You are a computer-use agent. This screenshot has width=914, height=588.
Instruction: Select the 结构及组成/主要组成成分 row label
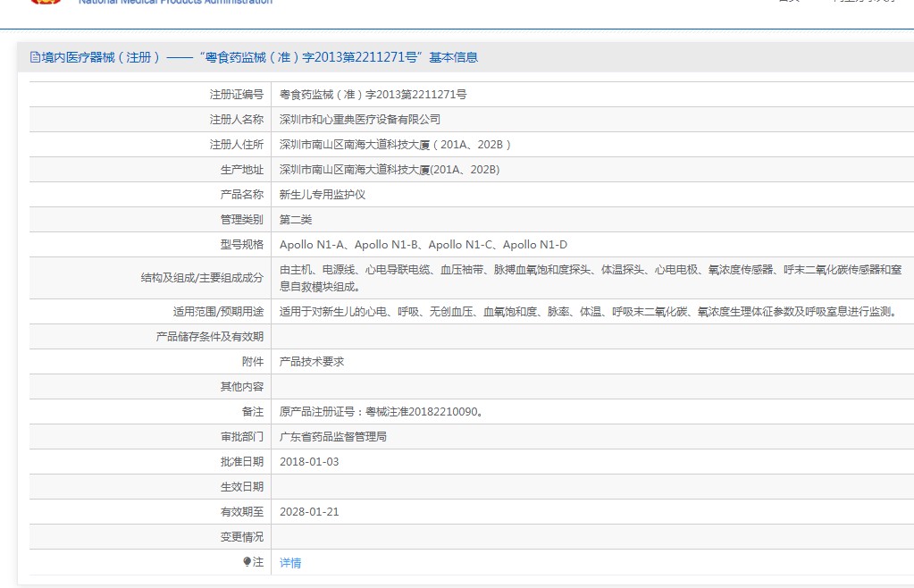(x=202, y=278)
